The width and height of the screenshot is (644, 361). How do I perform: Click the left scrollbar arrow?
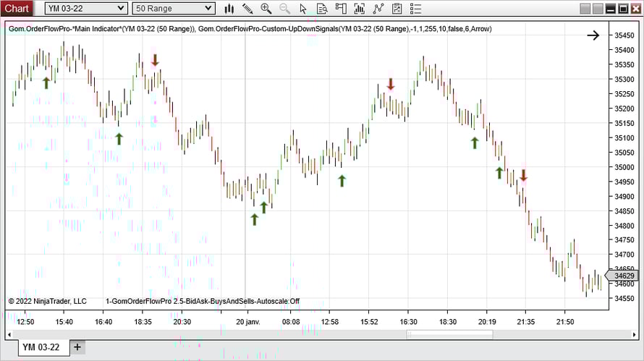pos(9,334)
